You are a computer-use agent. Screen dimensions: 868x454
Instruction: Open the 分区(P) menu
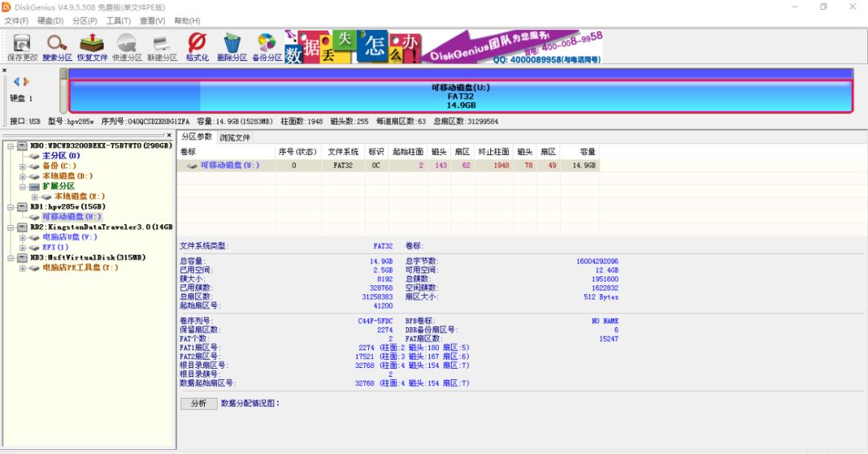(x=84, y=20)
